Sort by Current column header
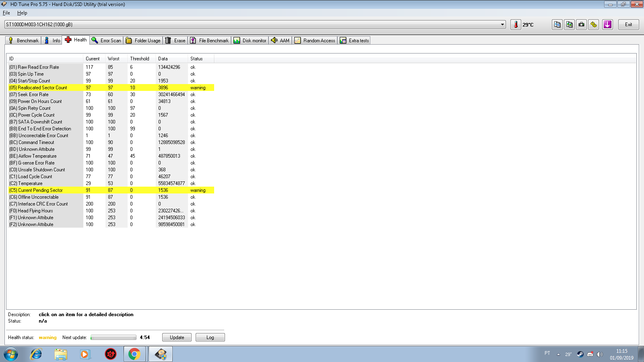This screenshot has width=644, height=362. pos(94,59)
